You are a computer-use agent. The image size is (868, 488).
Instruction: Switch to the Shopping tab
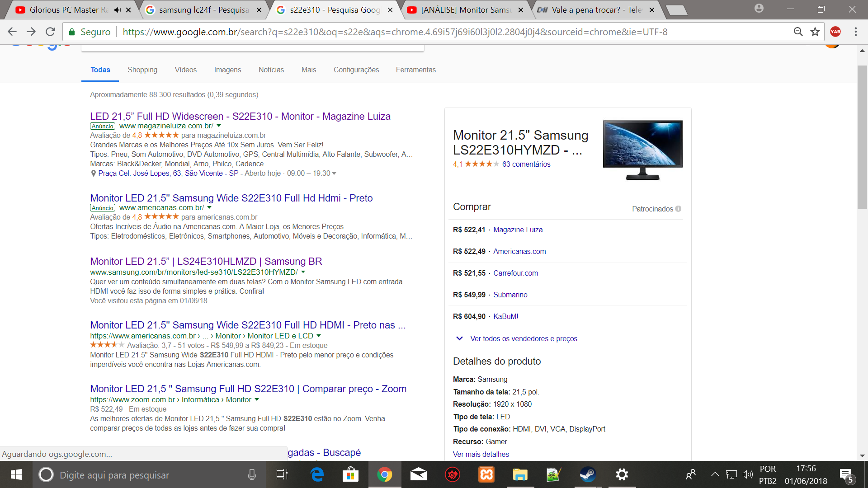pos(142,70)
